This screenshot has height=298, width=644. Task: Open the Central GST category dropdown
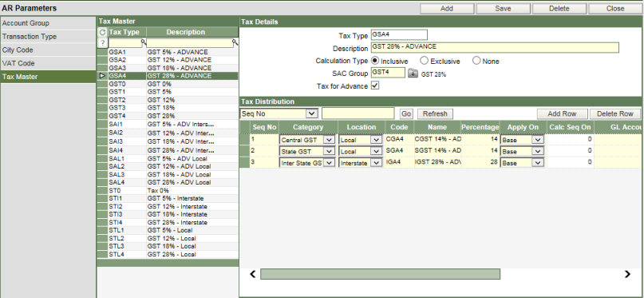pos(329,140)
